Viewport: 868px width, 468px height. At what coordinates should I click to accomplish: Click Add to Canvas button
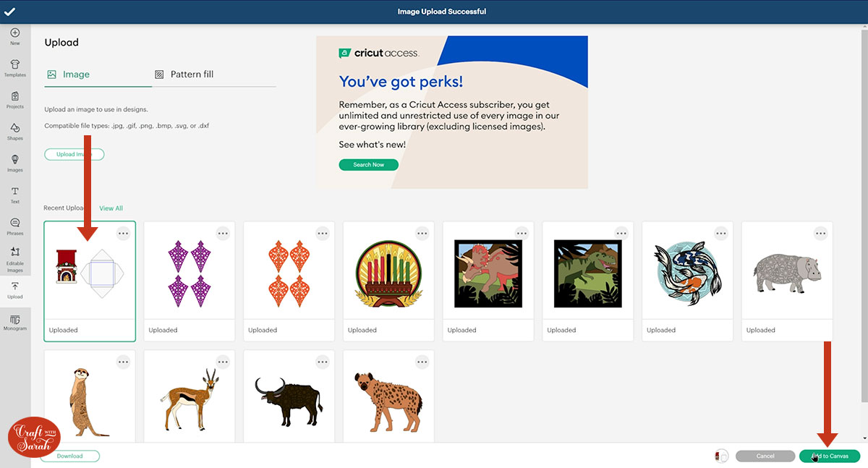click(x=830, y=456)
